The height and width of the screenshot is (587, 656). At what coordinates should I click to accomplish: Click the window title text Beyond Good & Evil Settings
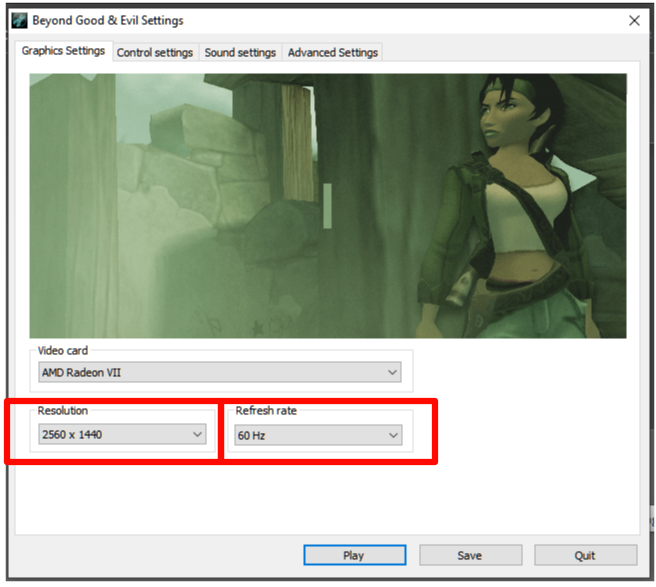108,21
